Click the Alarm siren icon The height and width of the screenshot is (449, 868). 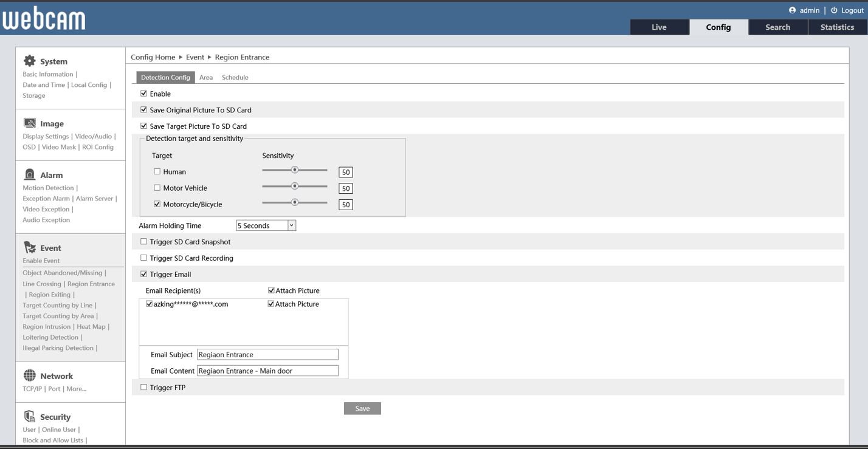29,175
